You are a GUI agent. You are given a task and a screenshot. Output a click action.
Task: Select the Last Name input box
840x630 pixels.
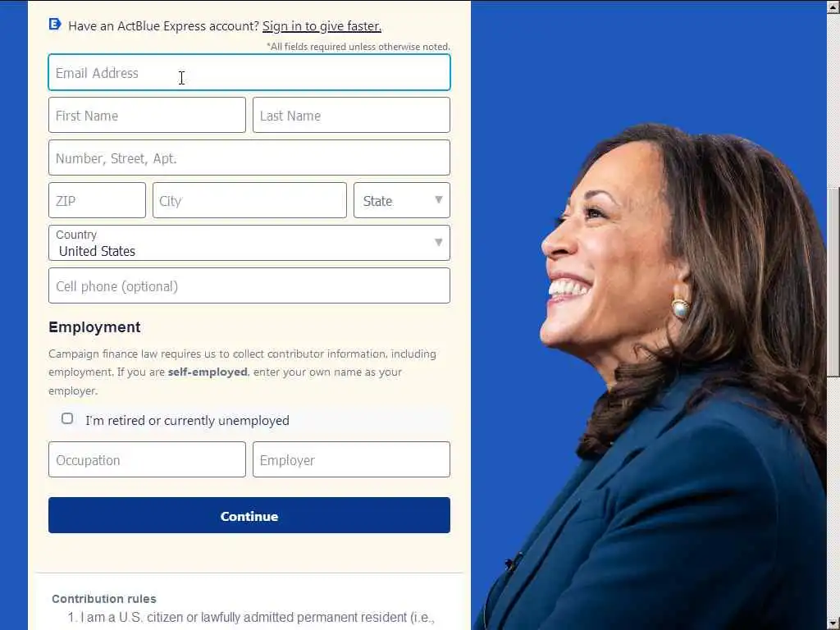point(351,115)
